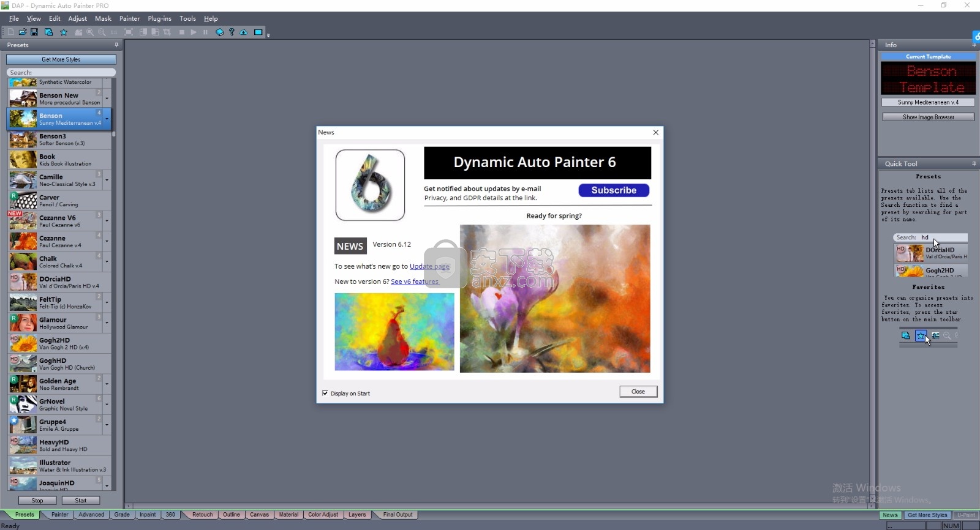The height and width of the screenshot is (530, 980).
Task: Click the Stop button in Presets panel
Action: [x=37, y=501]
